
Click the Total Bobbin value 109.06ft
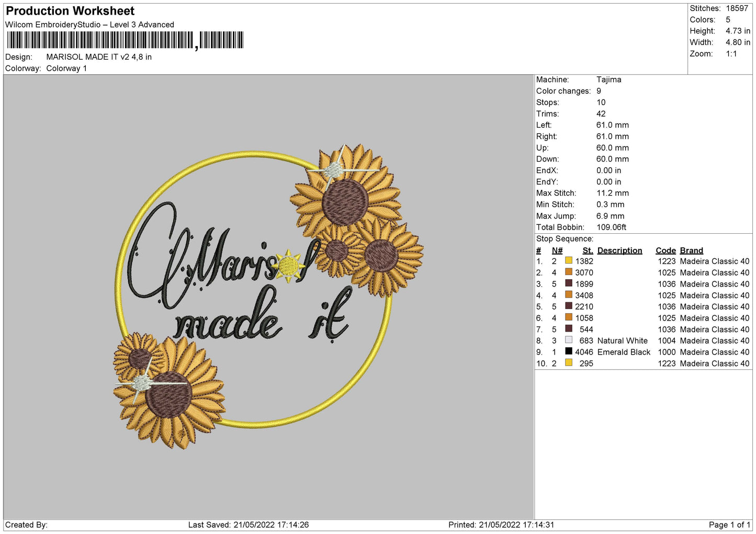(612, 228)
